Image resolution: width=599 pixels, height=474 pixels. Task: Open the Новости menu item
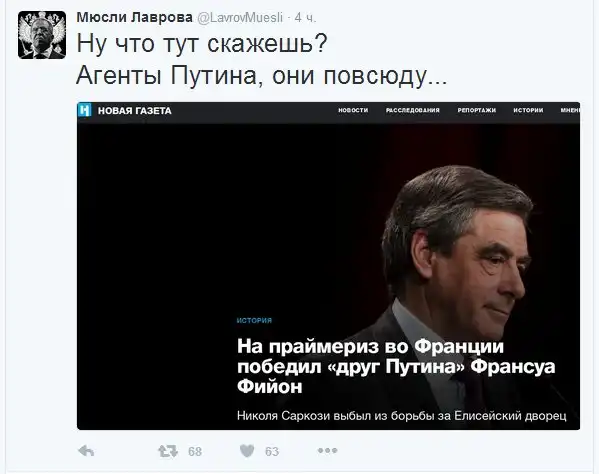(x=353, y=110)
